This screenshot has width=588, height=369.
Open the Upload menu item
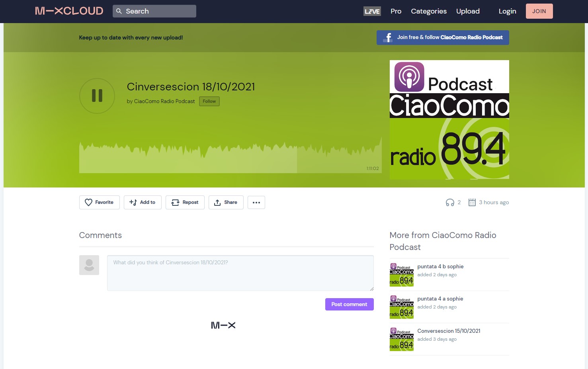[x=468, y=11]
